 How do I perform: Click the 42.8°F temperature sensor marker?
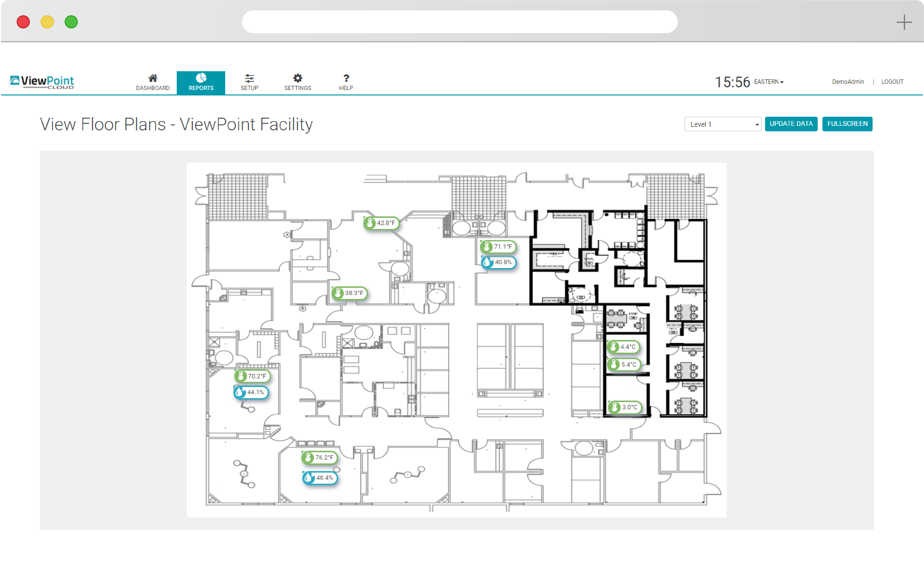point(382,223)
